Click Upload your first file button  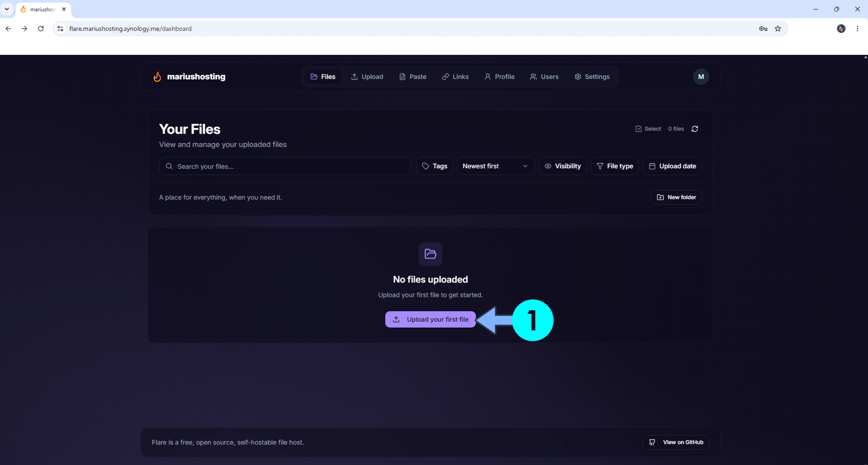point(431,319)
